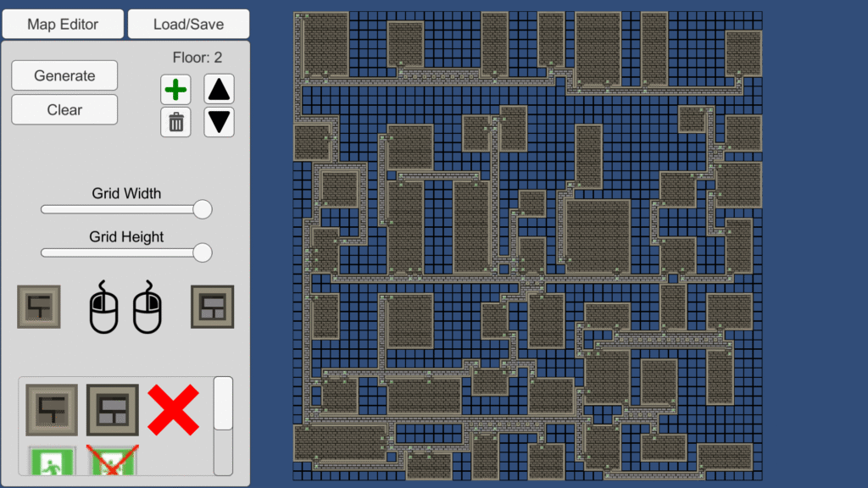This screenshot has height=488, width=868.
Task: Click the Grid Height slider handle
Action: (203, 252)
